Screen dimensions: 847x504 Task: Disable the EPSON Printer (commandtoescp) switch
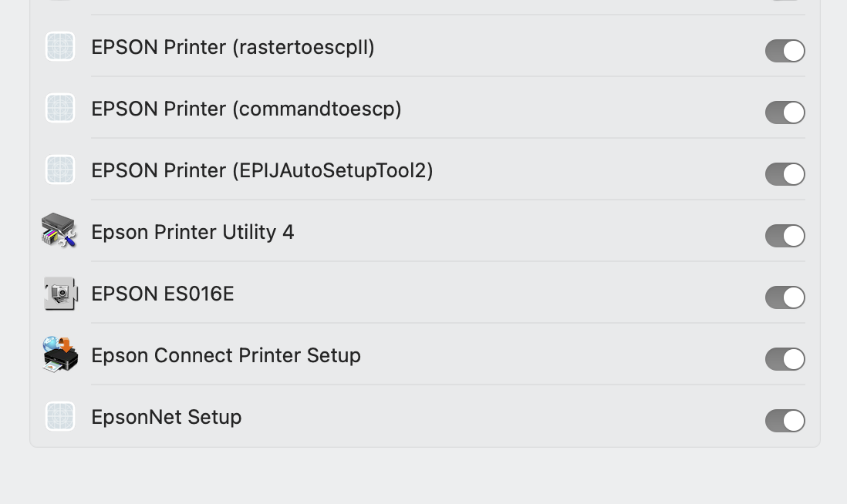[785, 113]
